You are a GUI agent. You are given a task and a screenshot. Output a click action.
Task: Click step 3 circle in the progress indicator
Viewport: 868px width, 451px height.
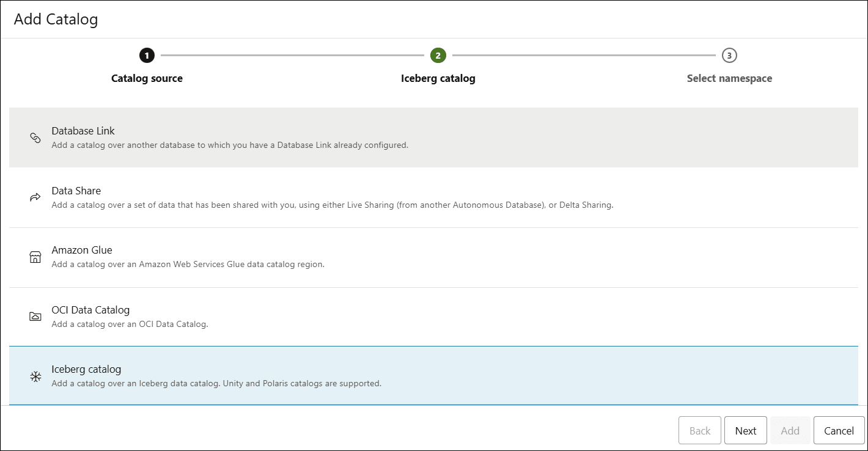pyautogui.click(x=729, y=54)
